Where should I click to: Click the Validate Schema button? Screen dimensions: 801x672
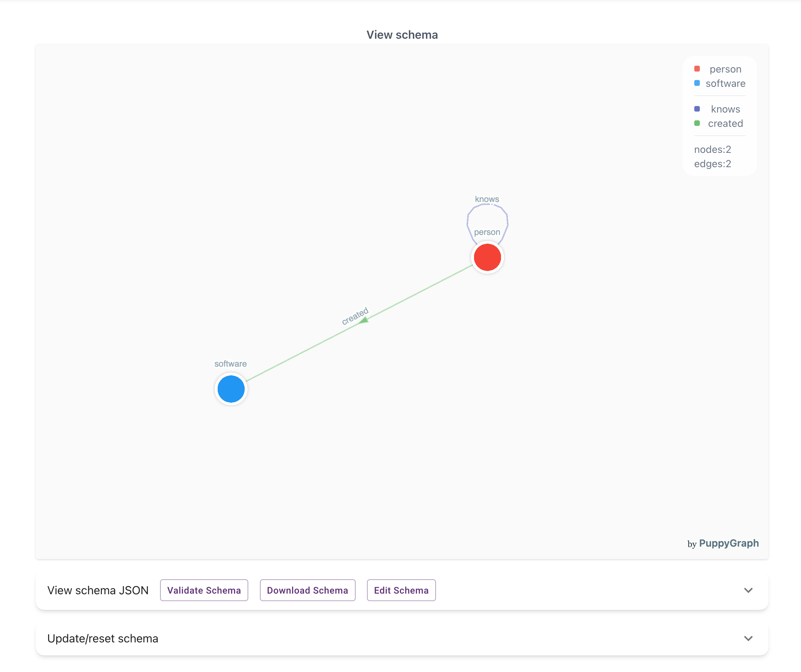coord(204,590)
